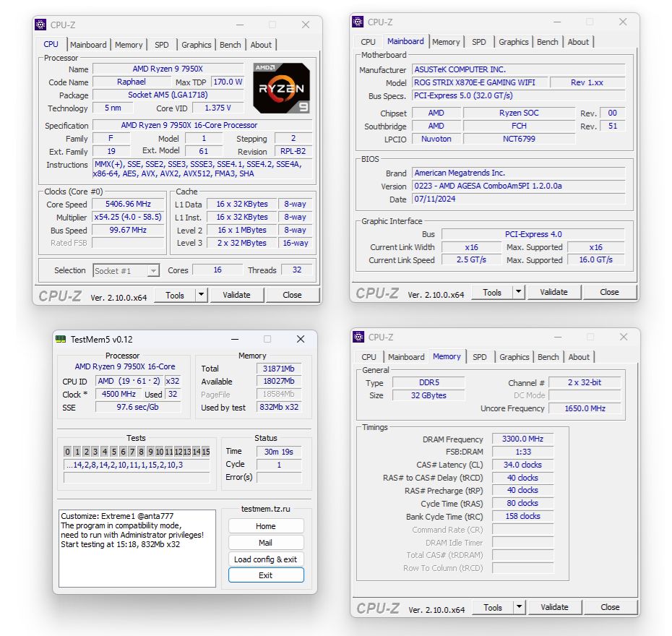Click Close button in Mainboard window footer
This screenshot has width=672, height=636.
click(x=609, y=292)
